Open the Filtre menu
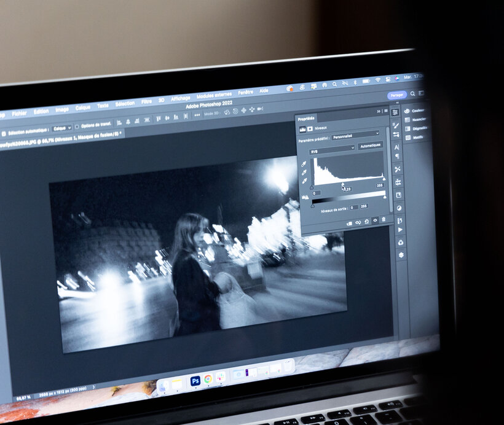The width and height of the screenshot is (504, 425). coord(146,101)
